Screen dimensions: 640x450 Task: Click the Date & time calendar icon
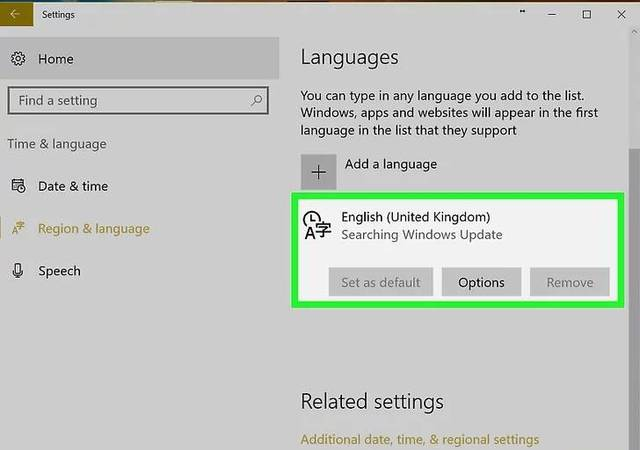coord(18,186)
